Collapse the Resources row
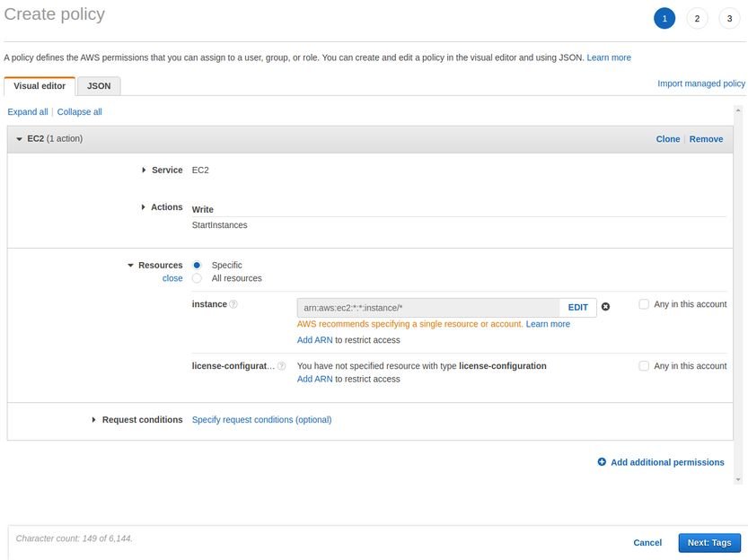The height and width of the screenshot is (560, 748). (130, 266)
